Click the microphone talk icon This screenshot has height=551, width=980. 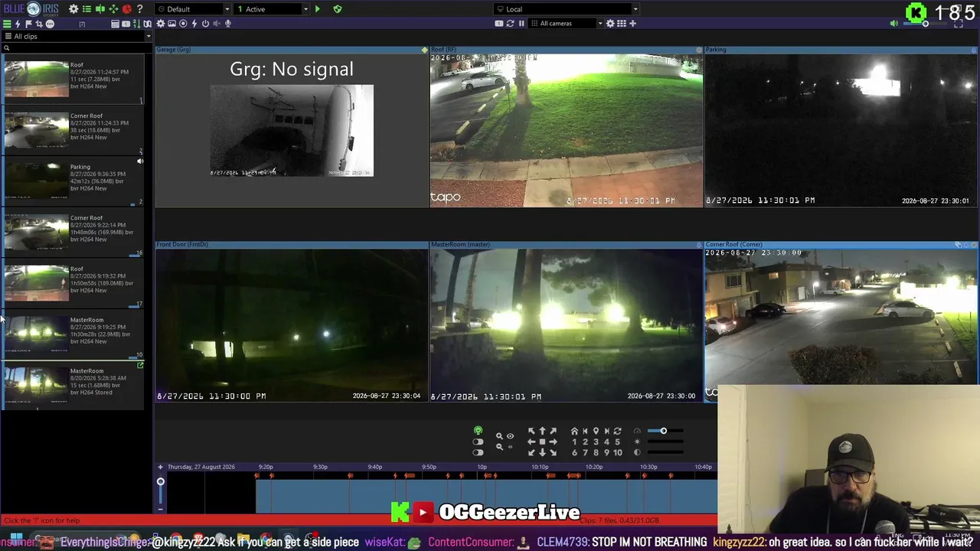click(227, 24)
